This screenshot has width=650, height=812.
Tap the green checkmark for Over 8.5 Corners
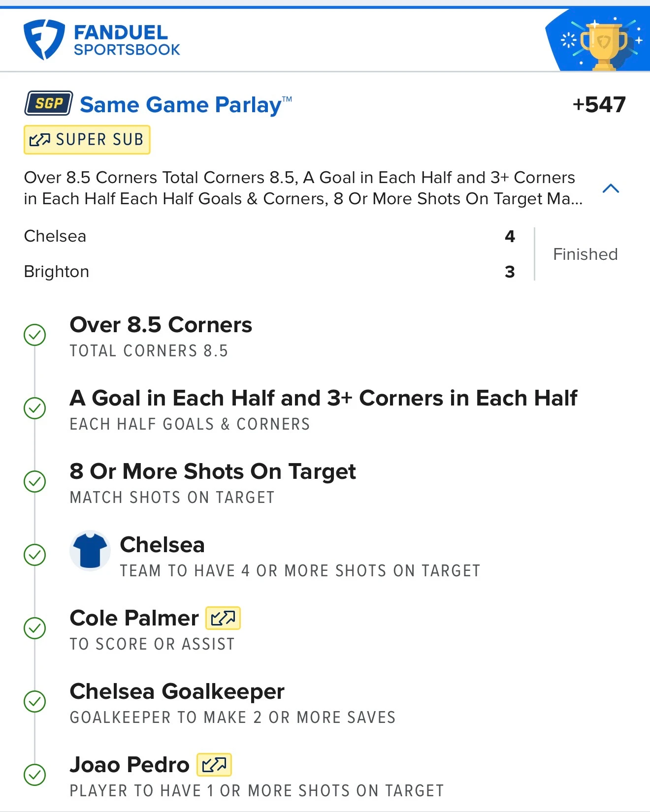pyautogui.click(x=35, y=335)
